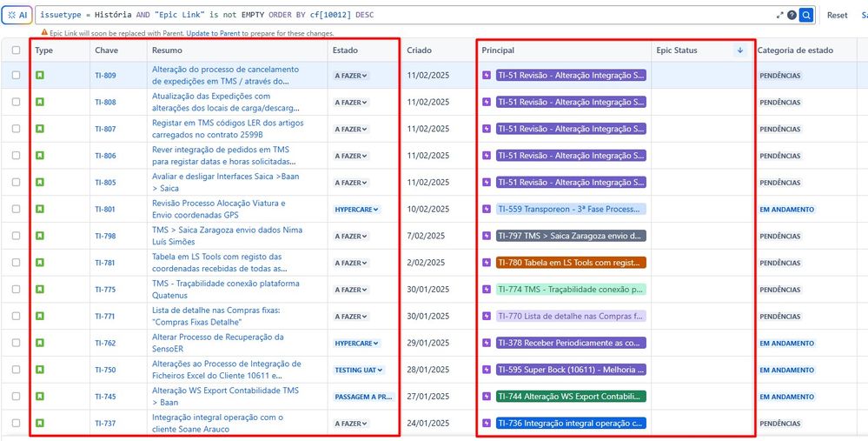Check the box for row TI-798

16,236
